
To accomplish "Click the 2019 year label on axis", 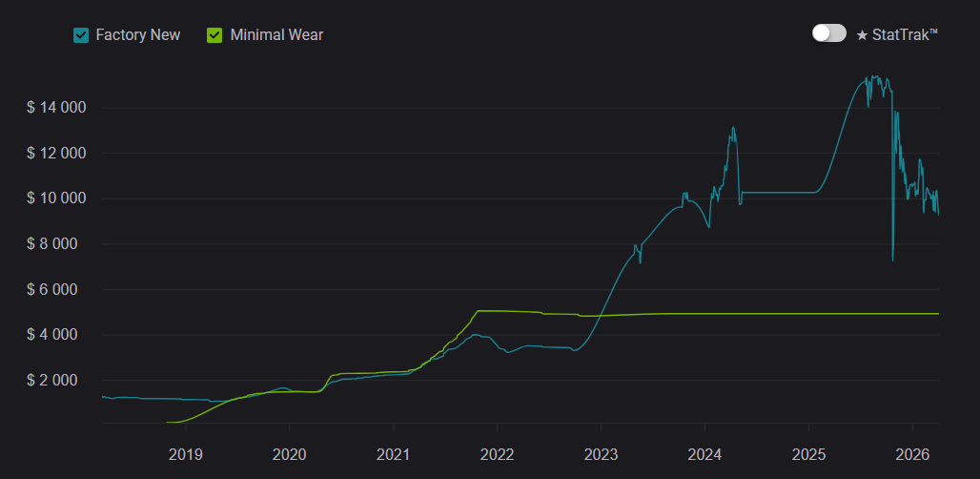I will pos(185,452).
